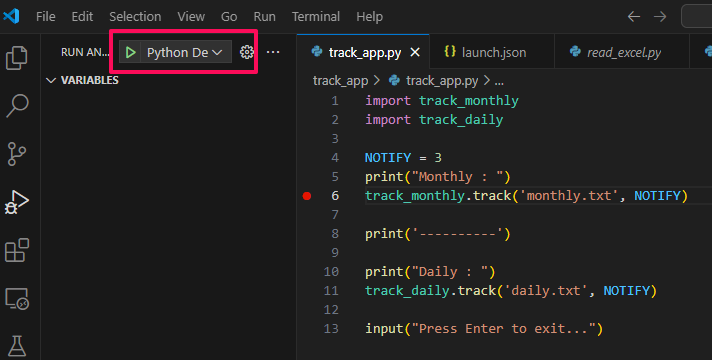The image size is (712, 360).
Task: Open the Source Control view
Action: point(17,154)
